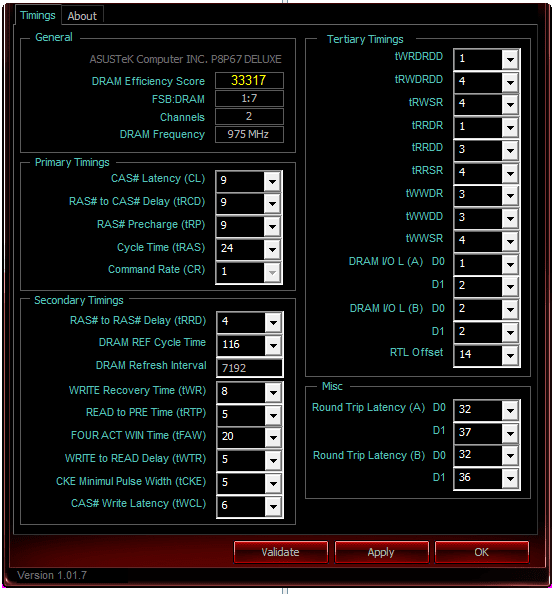Open the tWWDR dropdown
554x594 pixels.
[510, 195]
